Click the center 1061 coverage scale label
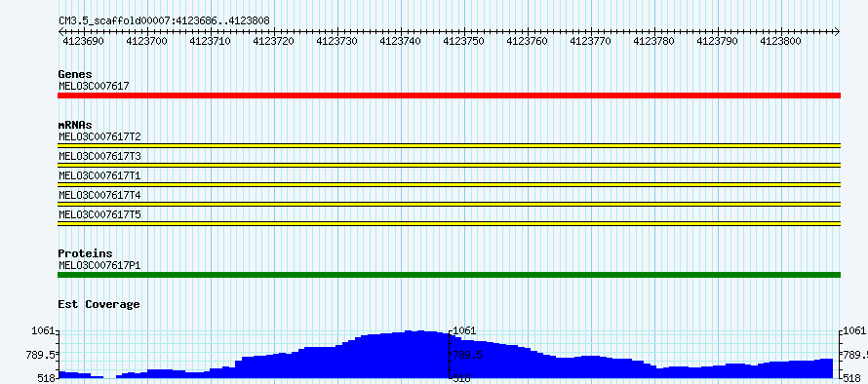The image size is (868, 384). pos(464,330)
